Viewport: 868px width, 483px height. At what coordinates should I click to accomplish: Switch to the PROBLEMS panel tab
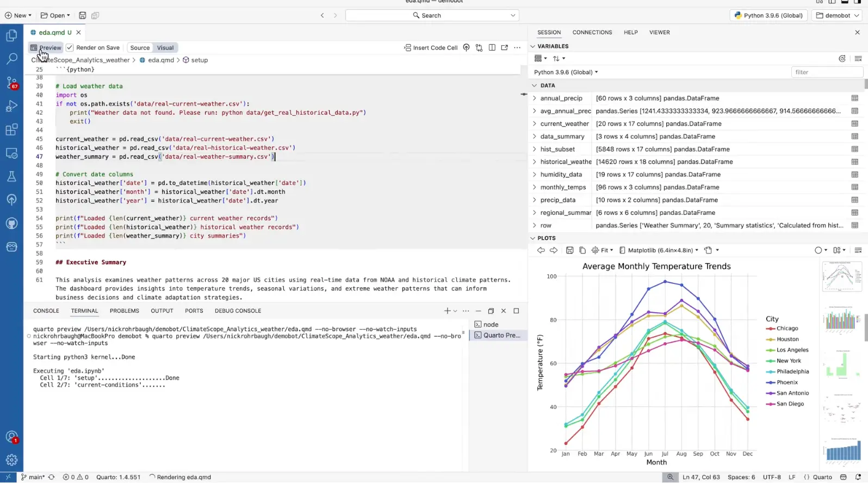pos(124,311)
